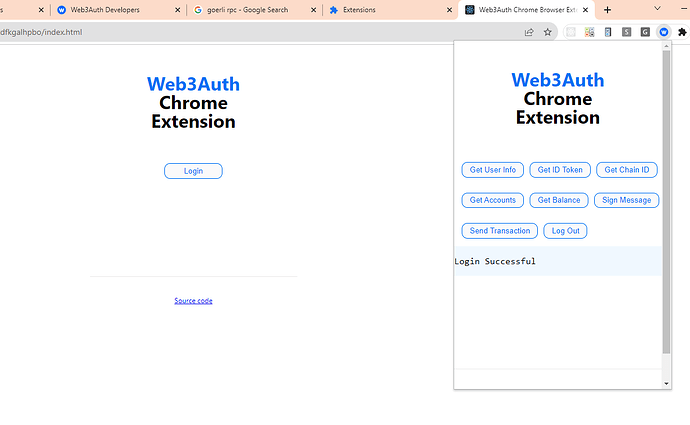Click the 'Login Successful' console text
Screen dimensions: 690x425
[x=495, y=261]
